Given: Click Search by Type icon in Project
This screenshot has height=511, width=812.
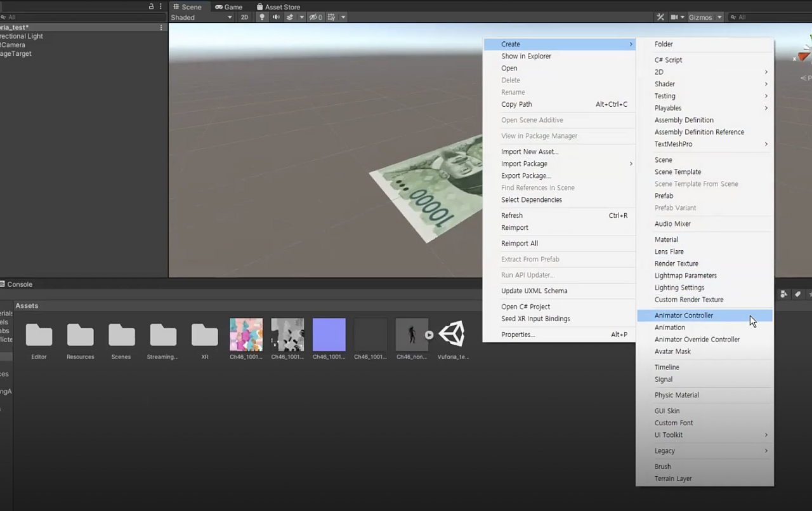Looking at the screenshot, I should [x=784, y=294].
